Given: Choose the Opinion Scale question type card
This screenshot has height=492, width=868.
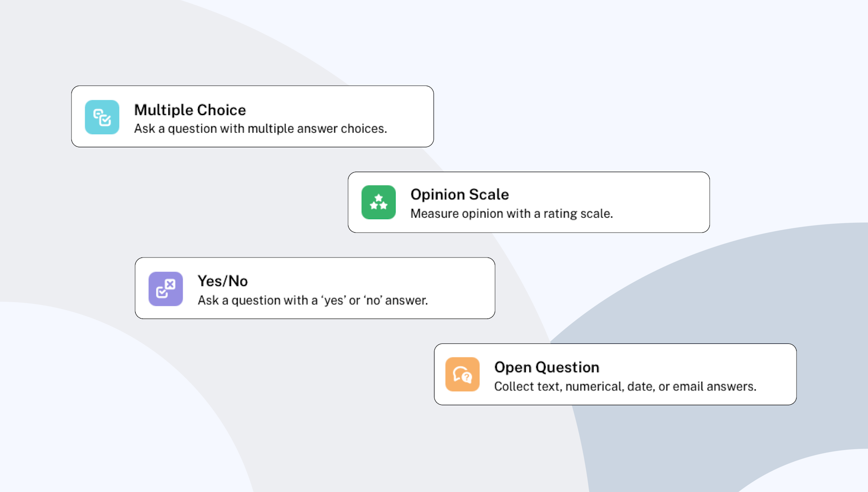Looking at the screenshot, I should (x=528, y=202).
